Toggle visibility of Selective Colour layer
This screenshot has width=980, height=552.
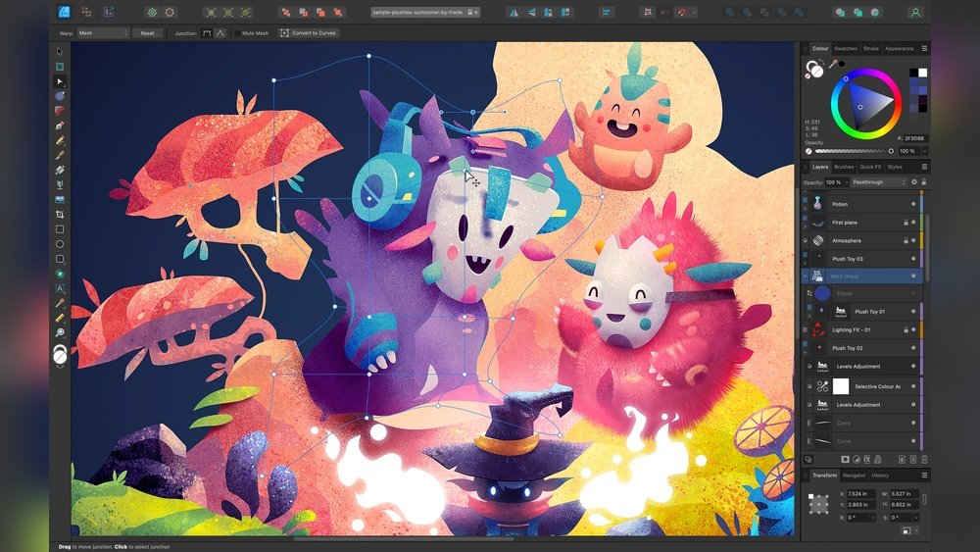coord(913,386)
